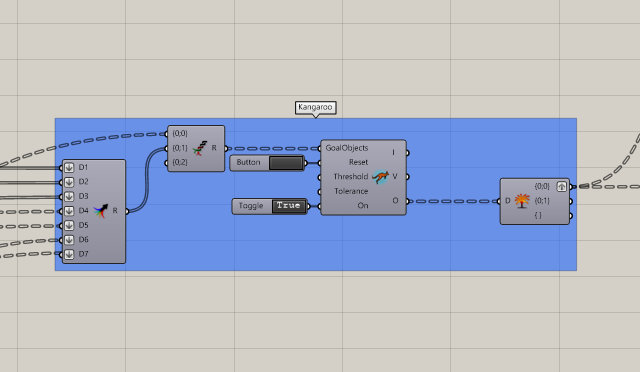
Task: Click the O output of Kangaroo solver
Action: 395,200
